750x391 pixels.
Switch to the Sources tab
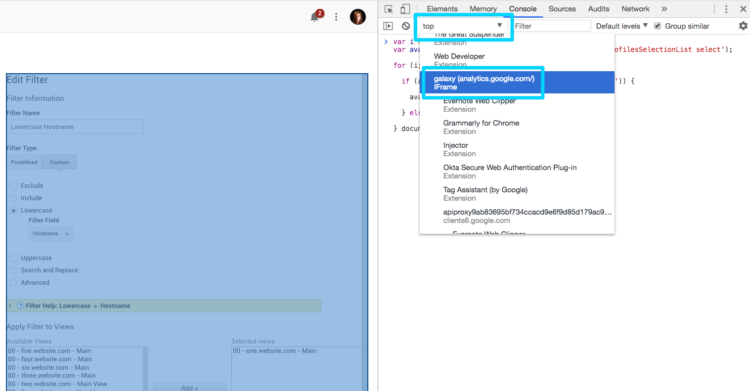pyautogui.click(x=562, y=9)
